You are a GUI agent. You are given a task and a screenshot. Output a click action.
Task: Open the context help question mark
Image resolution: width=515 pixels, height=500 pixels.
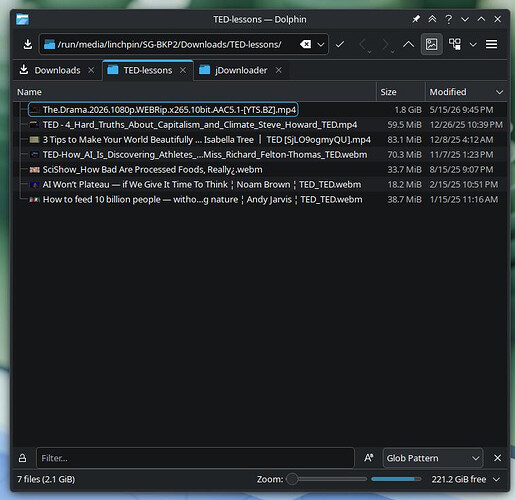click(449, 19)
